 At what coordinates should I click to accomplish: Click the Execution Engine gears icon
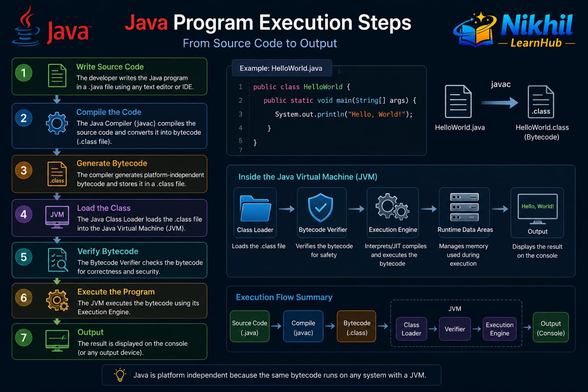pyautogui.click(x=392, y=207)
